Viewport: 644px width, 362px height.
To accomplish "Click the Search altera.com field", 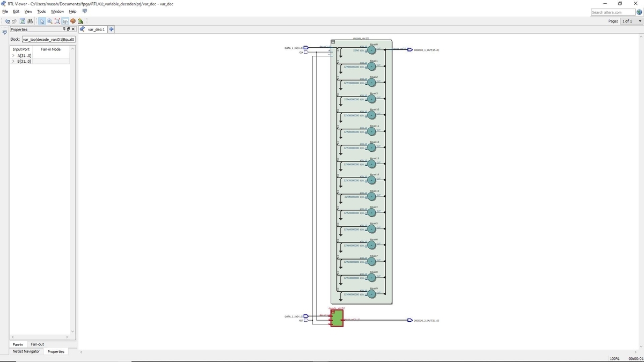I will click(613, 12).
